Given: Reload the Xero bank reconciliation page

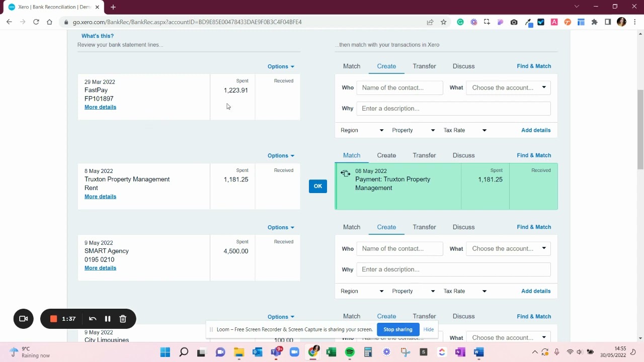Looking at the screenshot, I should click(36, 22).
